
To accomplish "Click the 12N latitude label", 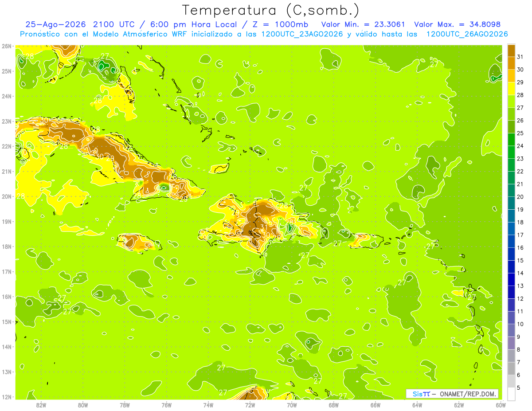I will [x=6, y=397].
